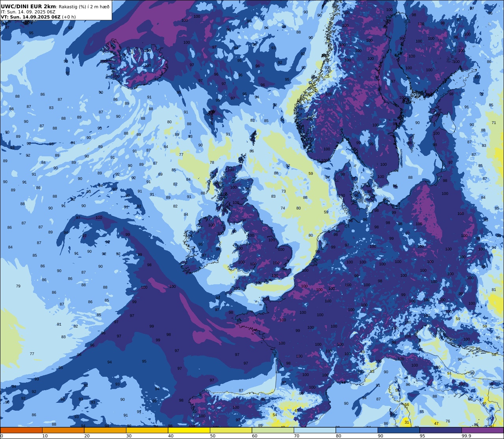
Task: Click the 'UWC/DINI EUR 2km' title text
Action: [x=28, y=6]
